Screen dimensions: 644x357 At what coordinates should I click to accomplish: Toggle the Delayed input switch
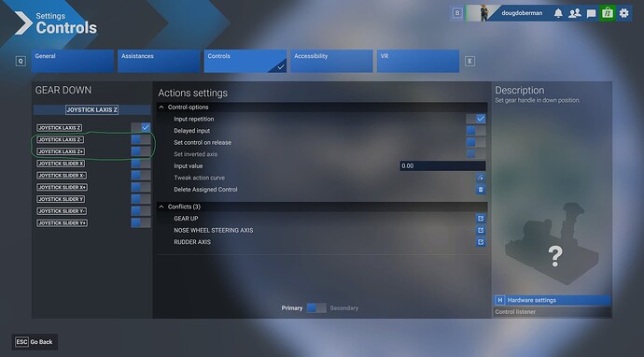coord(476,131)
